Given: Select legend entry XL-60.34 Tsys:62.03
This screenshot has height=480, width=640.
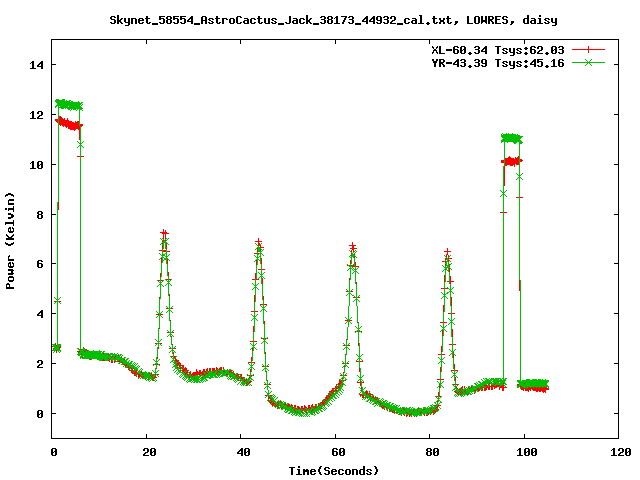Looking at the screenshot, I should tap(498, 50).
